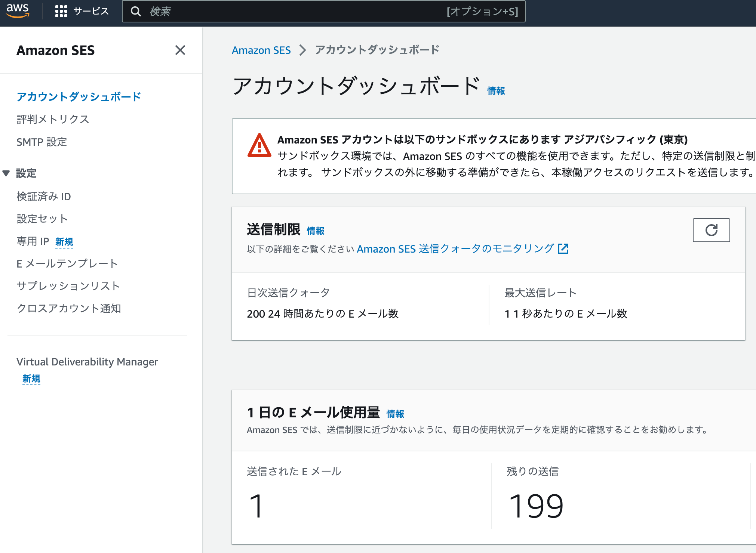Open 検証済み ID page
This screenshot has height=553, width=756.
point(44,197)
